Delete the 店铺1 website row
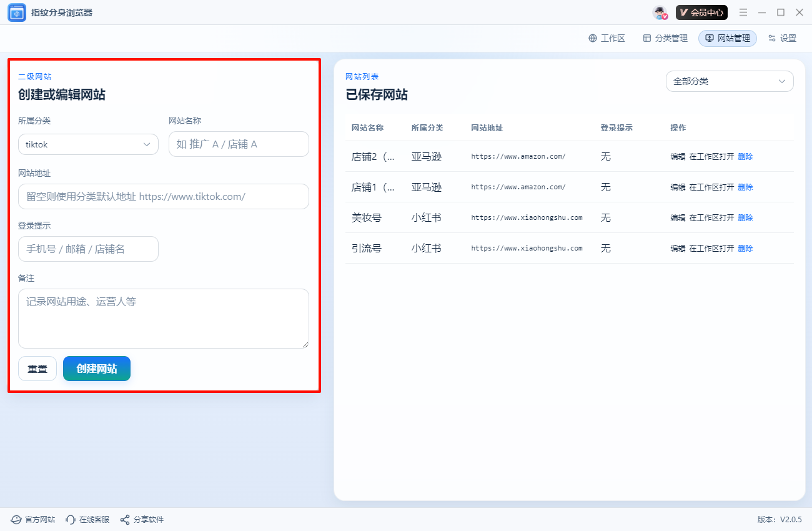 [746, 187]
